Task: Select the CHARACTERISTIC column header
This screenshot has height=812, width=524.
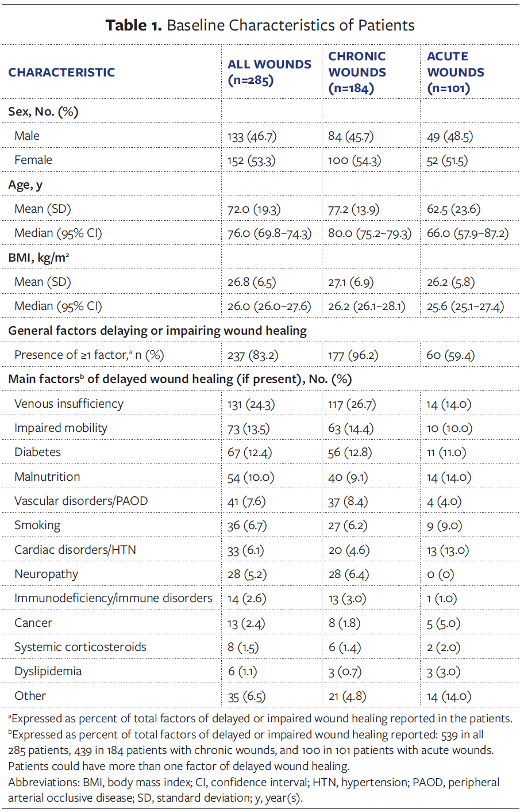Action: [61, 72]
